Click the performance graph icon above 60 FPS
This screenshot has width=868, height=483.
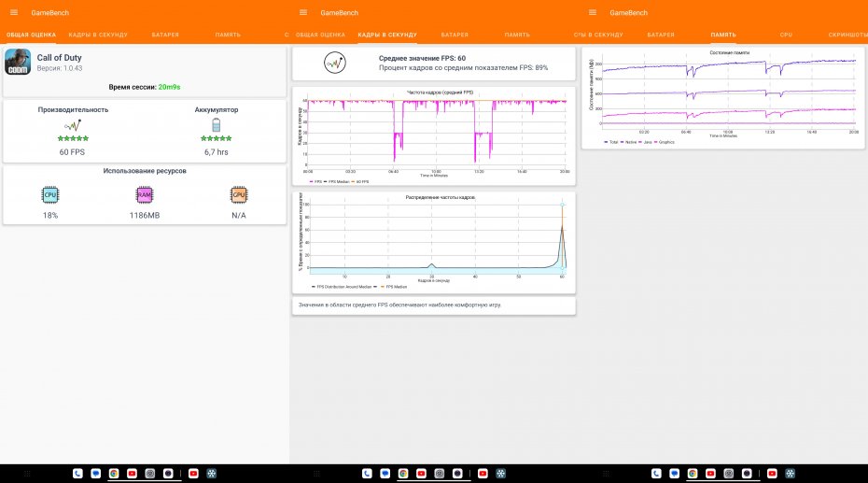[73, 125]
